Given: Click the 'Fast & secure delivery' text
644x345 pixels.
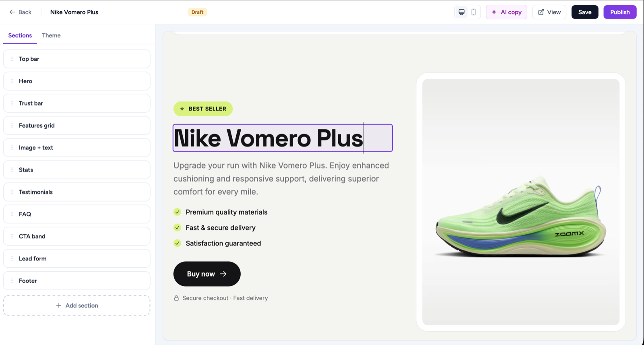Looking at the screenshot, I should pyautogui.click(x=221, y=227).
